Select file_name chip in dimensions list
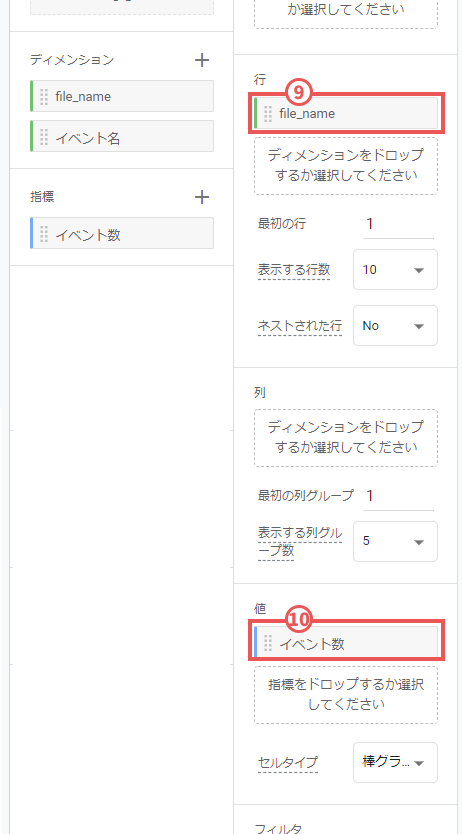Viewport: 462px width, 834px height. (x=122, y=96)
